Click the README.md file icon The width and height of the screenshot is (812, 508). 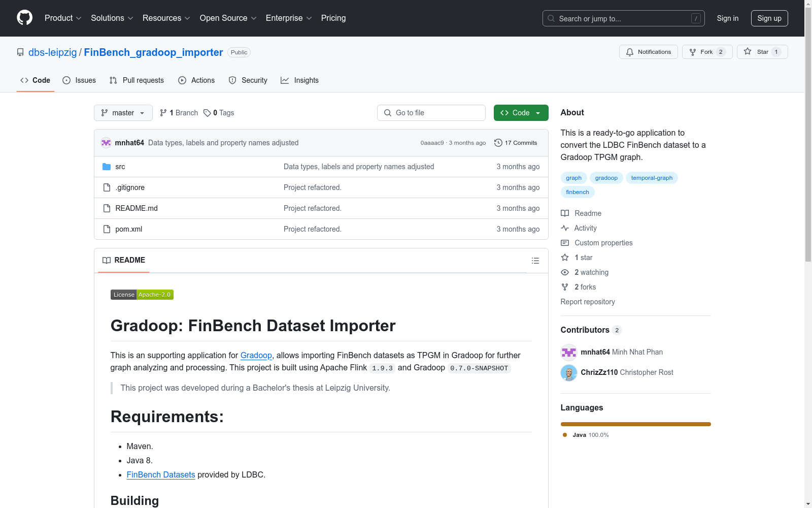[x=107, y=208]
